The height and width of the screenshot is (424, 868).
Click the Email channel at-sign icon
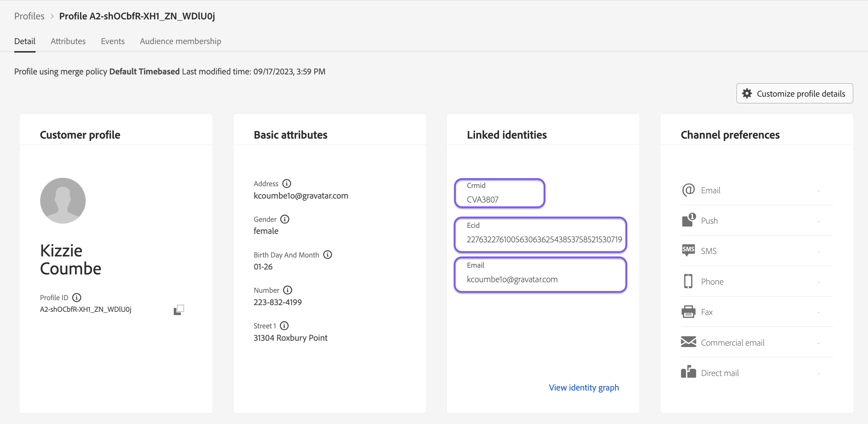point(688,190)
